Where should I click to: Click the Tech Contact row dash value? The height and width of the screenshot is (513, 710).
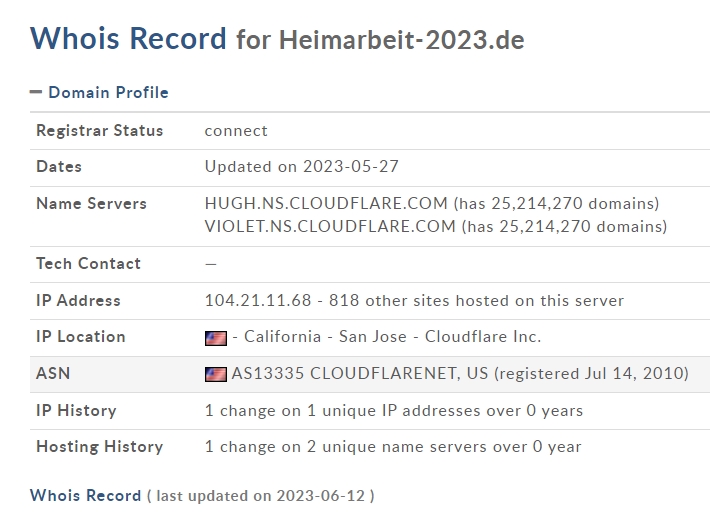coord(211,264)
